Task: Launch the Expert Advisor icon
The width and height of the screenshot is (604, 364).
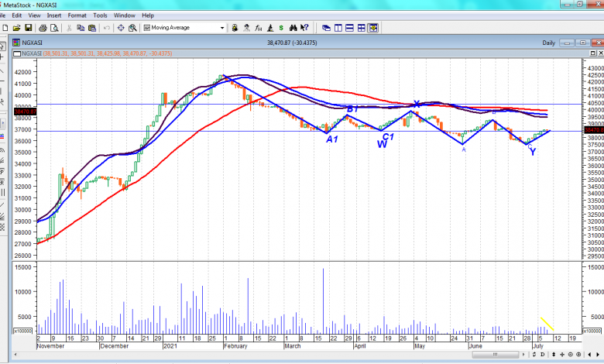Action: tap(246, 28)
